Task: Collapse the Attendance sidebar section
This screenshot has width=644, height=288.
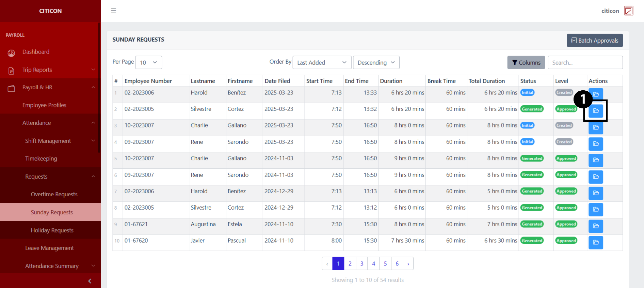Action: [x=50, y=123]
